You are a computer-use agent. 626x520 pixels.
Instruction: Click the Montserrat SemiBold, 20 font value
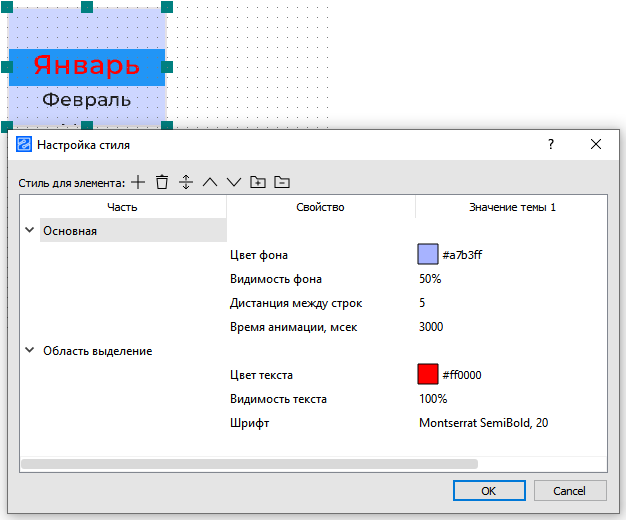(483, 423)
